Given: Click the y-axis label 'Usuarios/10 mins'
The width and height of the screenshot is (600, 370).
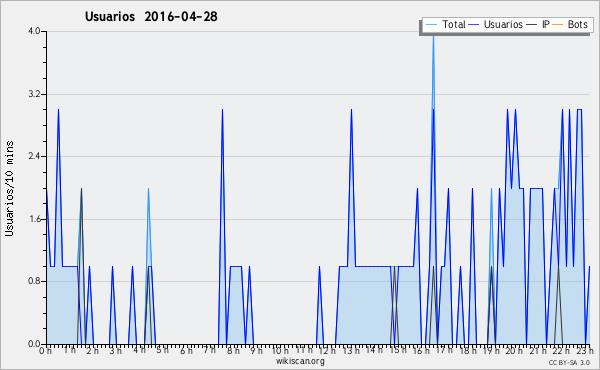Looking at the screenshot, I should 9,188.
